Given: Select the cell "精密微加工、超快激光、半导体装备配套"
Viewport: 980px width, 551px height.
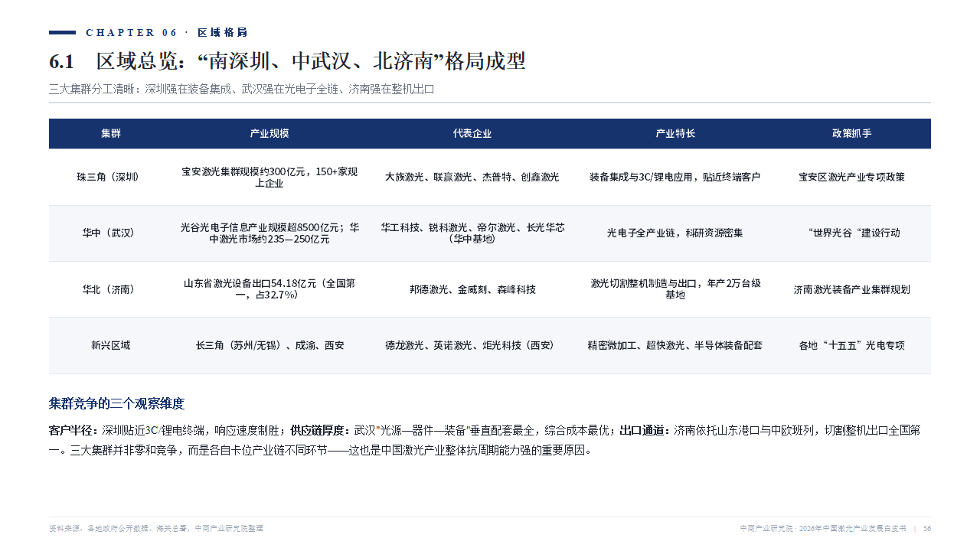Looking at the screenshot, I should pos(675,345).
